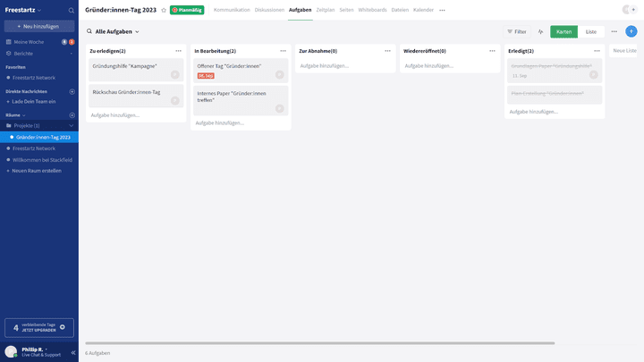The image size is (644, 362).
Task: Open the Wiedereröffnet column options menu
Action: (x=492, y=51)
